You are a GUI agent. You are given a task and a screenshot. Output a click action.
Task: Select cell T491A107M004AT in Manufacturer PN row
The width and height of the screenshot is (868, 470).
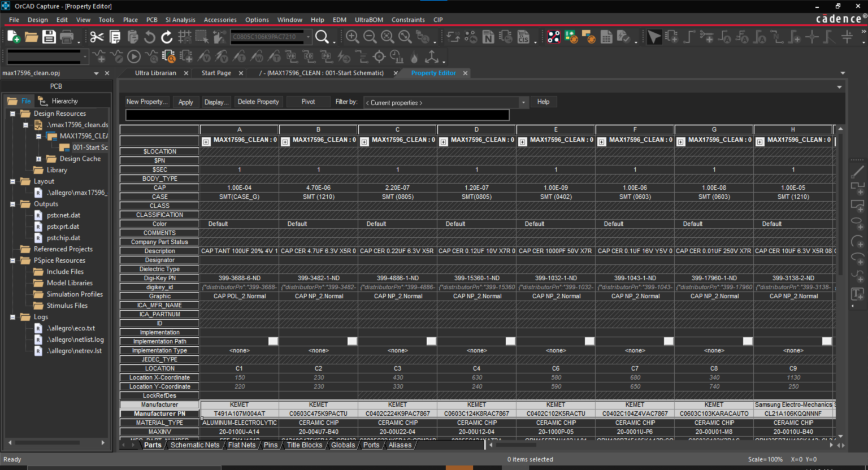[x=239, y=414]
